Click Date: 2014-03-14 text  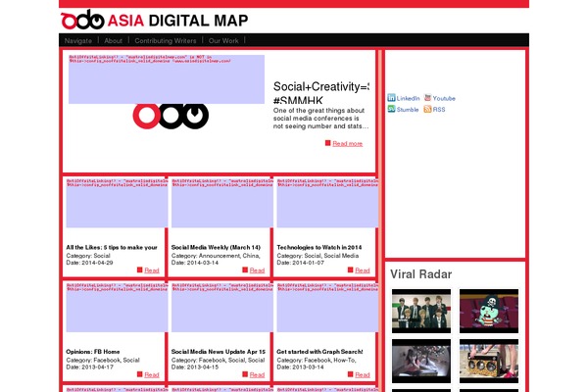click(195, 263)
